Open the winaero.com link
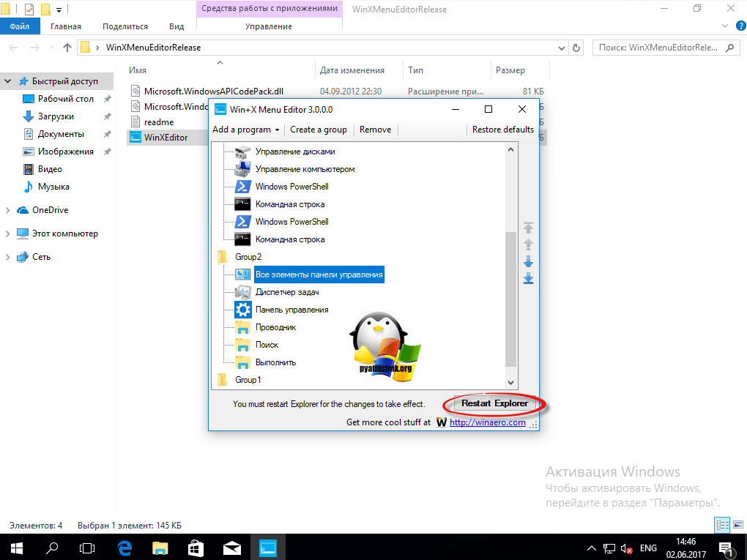This screenshot has height=560, width=747. click(x=487, y=422)
